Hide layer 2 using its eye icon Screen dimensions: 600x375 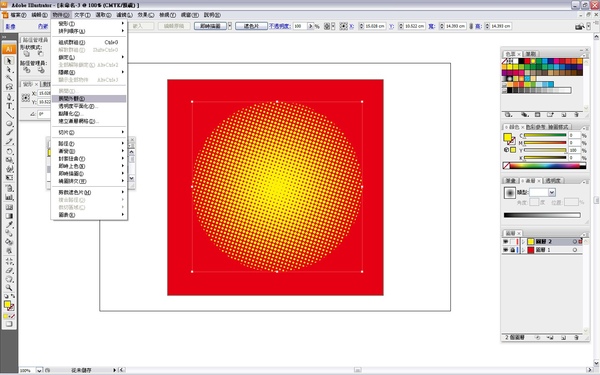pyautogui.click(x=505, y=241)
